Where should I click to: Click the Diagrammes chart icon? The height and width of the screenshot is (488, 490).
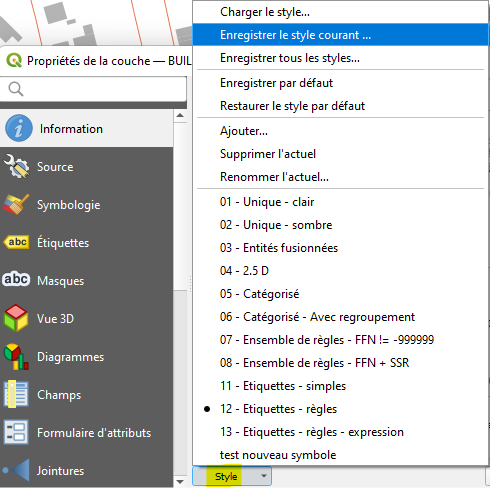(x=16, y=357)
